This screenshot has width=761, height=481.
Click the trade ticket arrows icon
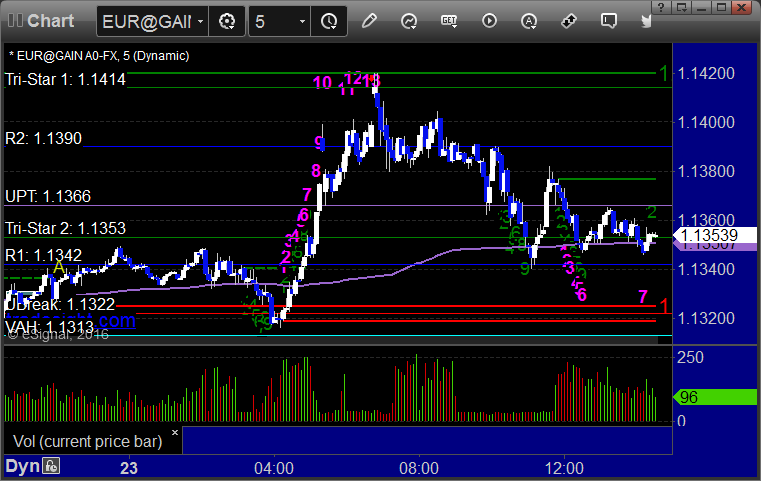coord(569,21)
